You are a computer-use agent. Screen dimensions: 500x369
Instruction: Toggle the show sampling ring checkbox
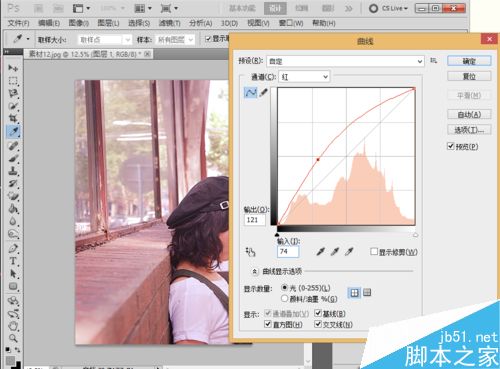click(x=208, y=39)
